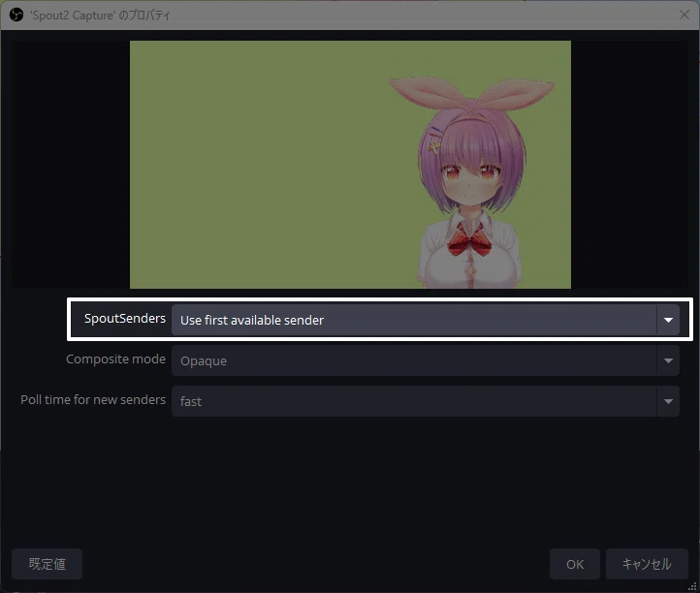The width and height of the screenshot is (700, 593).
Task: Click the OBS logo icon in title bar
Action: pyautogui.click(x=16, y=15)
